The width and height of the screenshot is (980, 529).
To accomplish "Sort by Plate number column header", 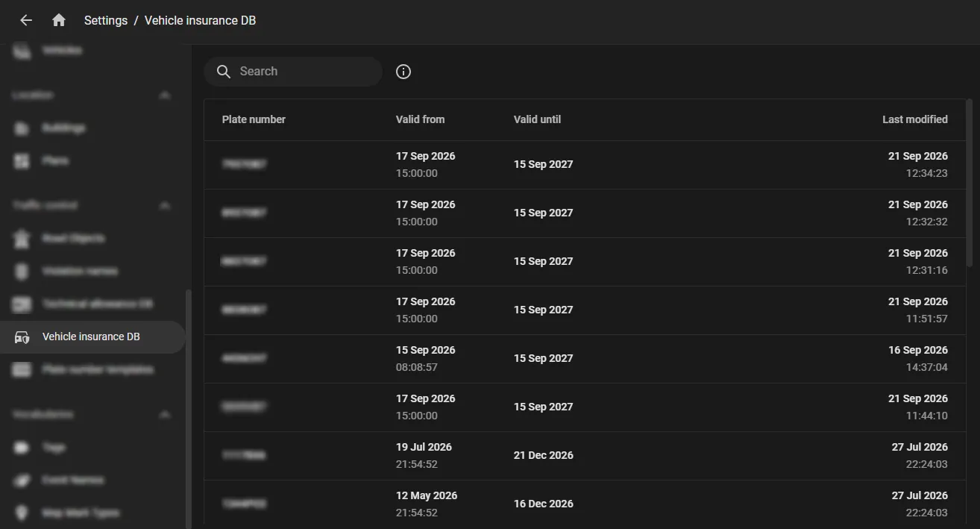I will click(x=254, y=119).
